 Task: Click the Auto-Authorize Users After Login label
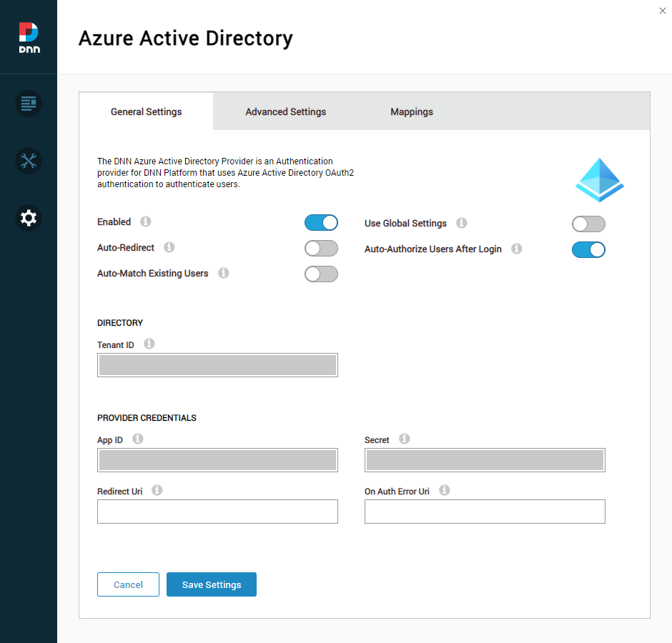[433, 249]
